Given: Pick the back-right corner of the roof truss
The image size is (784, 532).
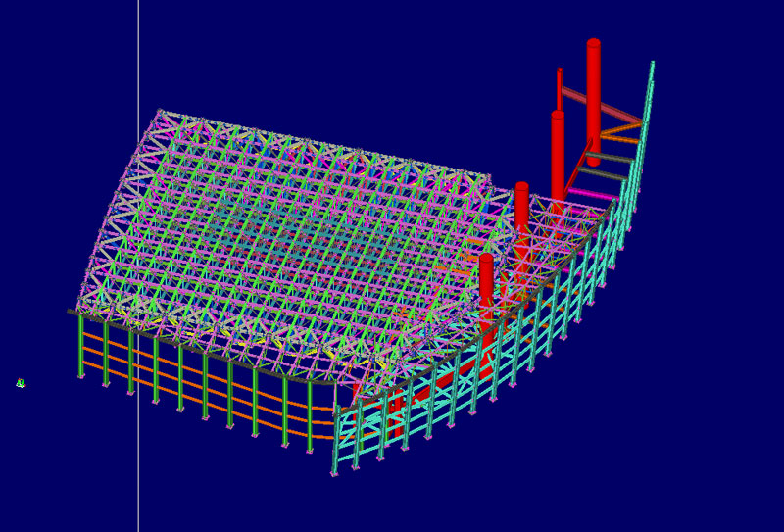Looking at the screenshot, I should coord(487,177).
